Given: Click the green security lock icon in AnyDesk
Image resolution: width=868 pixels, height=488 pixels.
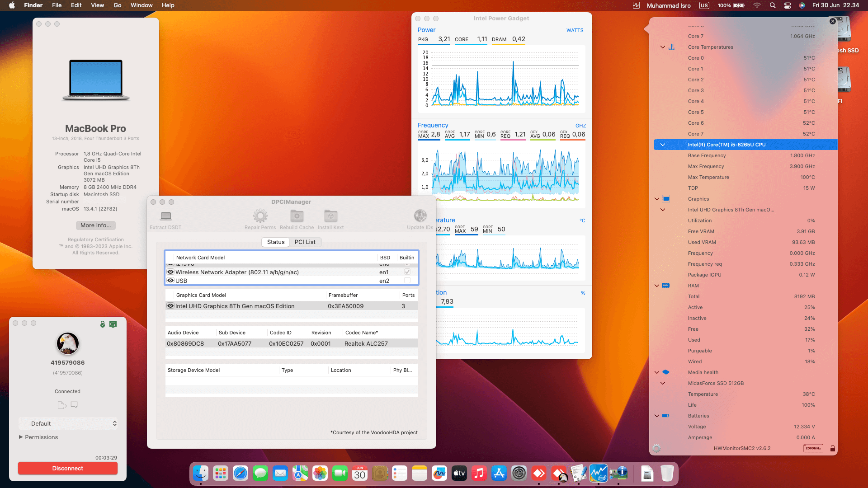Looking at the screenshot, I should 103,324.
